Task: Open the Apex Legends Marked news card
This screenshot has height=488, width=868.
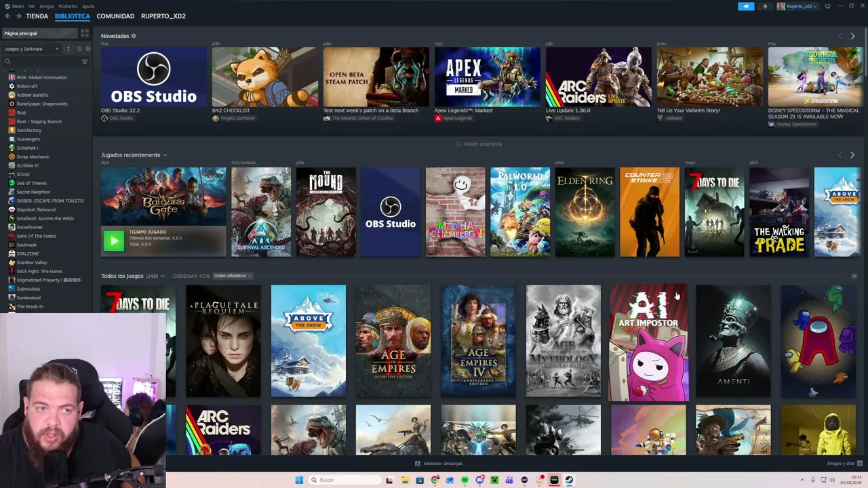Action: pyautogui.click(x=488, y=77)
